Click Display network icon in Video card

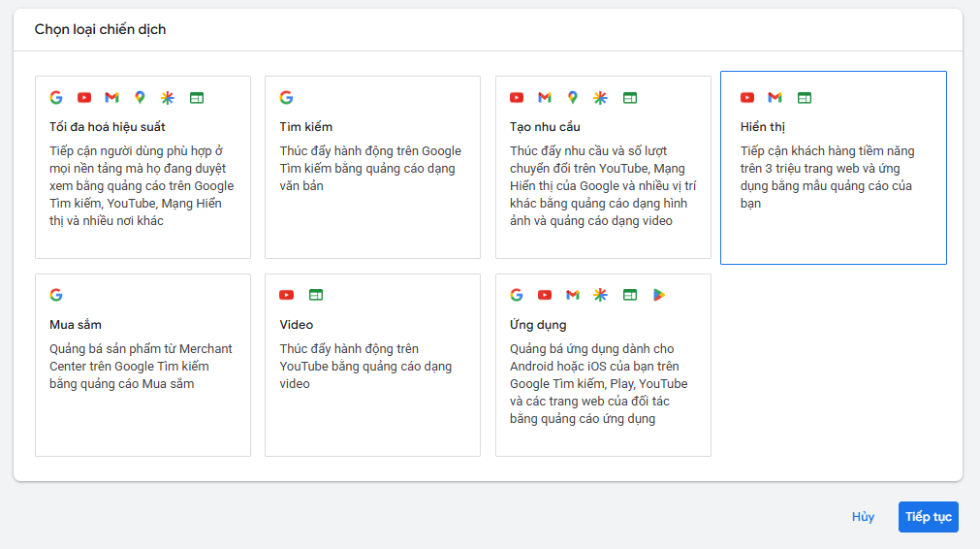[x=316, y=295]
